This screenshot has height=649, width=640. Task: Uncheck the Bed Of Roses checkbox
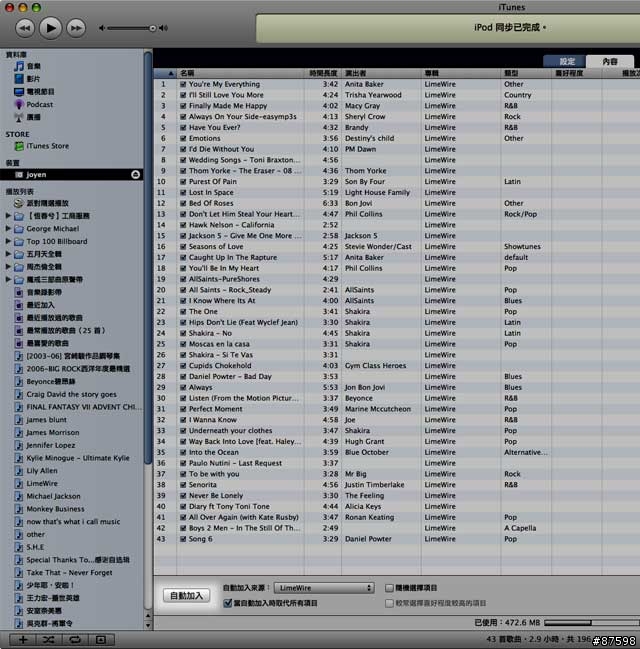coord(183,204)
